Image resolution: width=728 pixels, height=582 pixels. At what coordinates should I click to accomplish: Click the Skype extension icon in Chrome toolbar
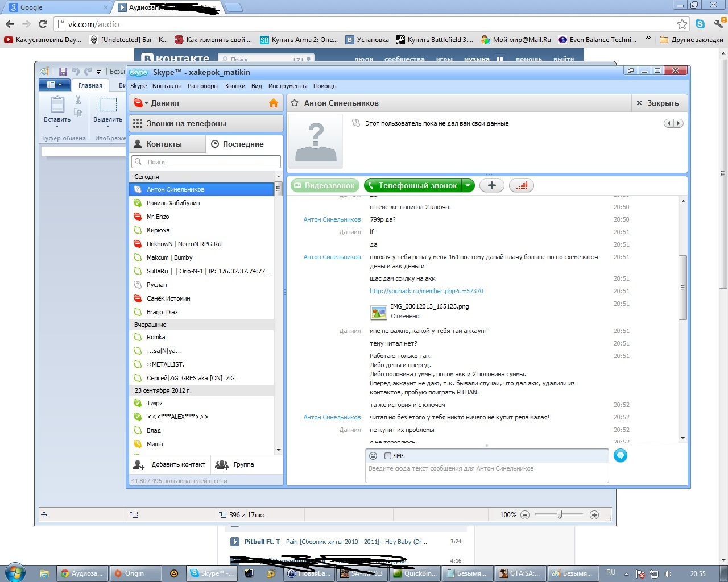pyautogui.click(x=700, y=24)
